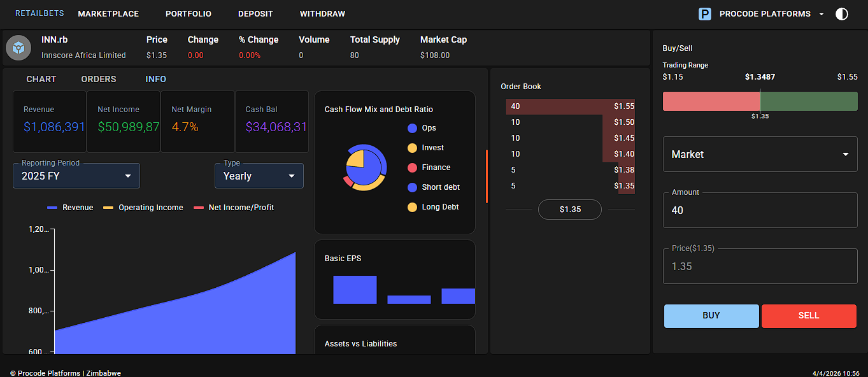Expand the Type Yearly dropdown
868x377 pixels.
259,176
